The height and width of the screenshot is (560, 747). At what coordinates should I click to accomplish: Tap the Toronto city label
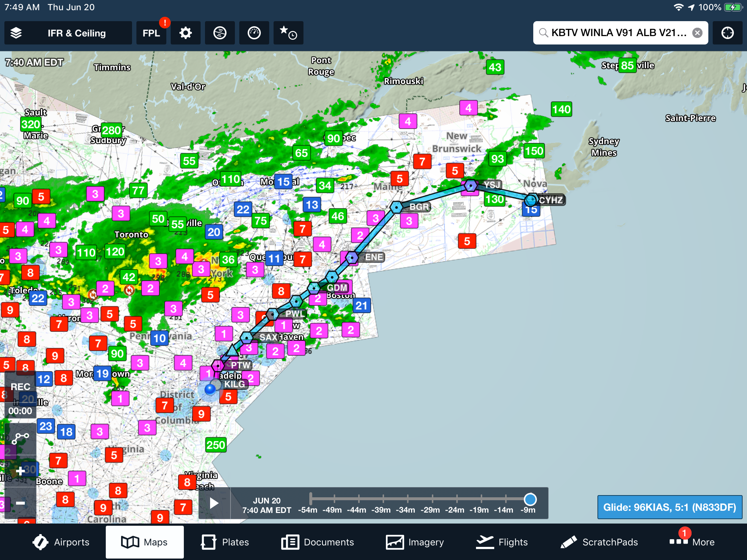[x=131, y=234]
